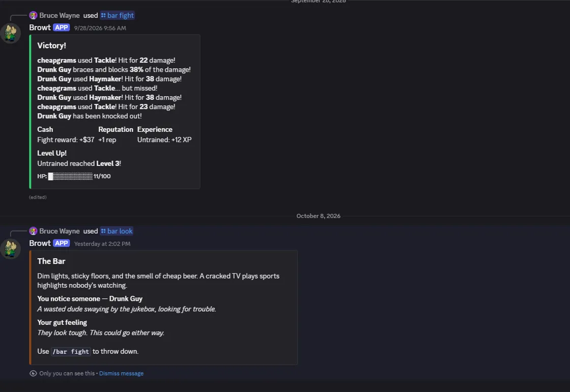Click the 'Hit for 22 damage!' Tackle line

tap(106, 60)
